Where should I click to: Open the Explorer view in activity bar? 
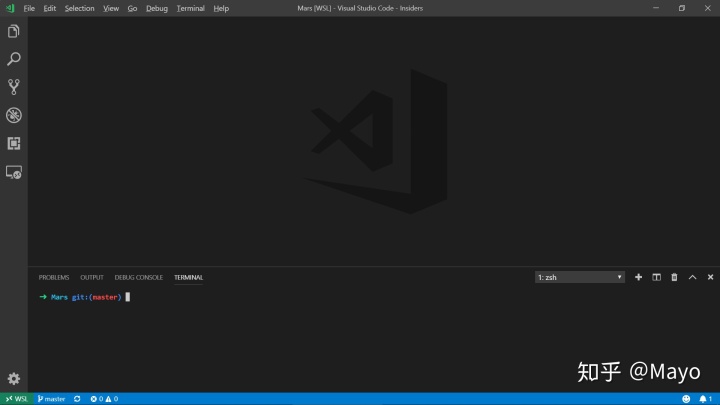point(14,31)
